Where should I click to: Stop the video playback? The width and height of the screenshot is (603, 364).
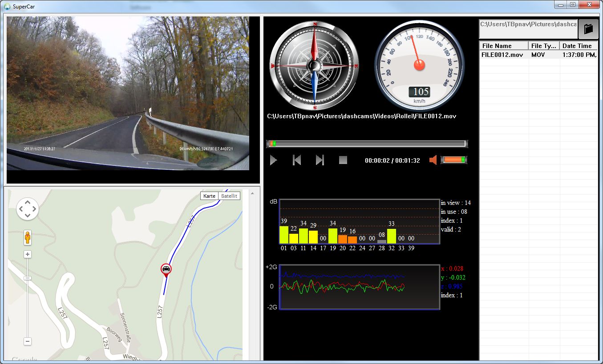(343, 160)
